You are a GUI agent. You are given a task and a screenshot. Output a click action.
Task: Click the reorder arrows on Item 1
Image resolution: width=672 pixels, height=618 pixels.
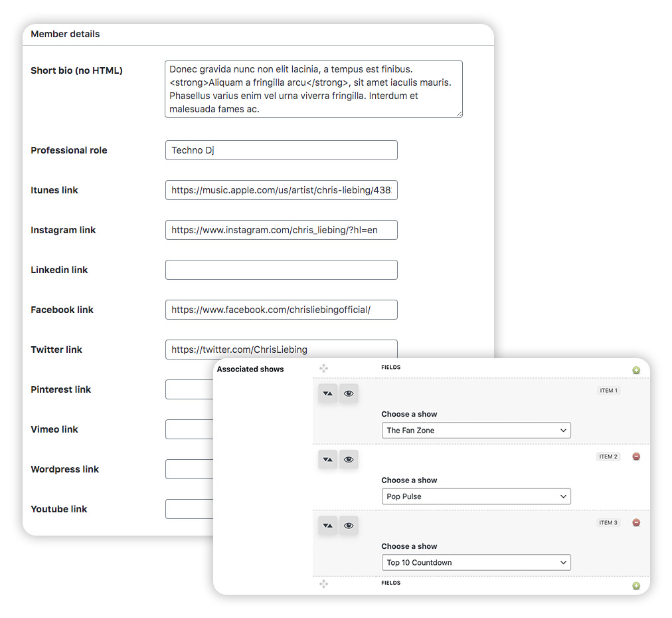coord(327,393)
